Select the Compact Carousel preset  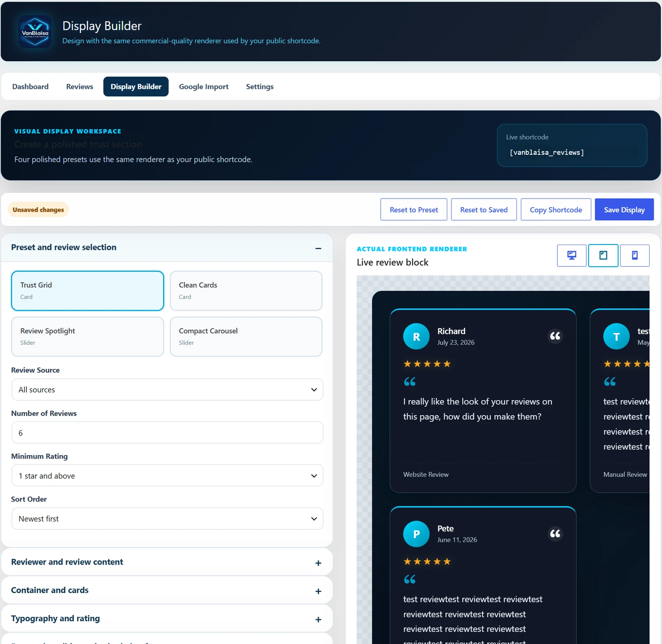pos(246,336)
